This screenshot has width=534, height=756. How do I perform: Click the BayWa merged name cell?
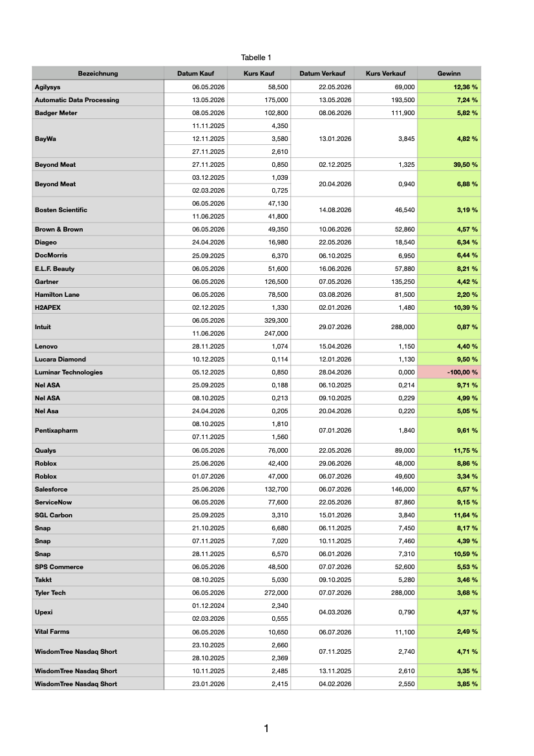pyautogui.click(x=98, y=138)
